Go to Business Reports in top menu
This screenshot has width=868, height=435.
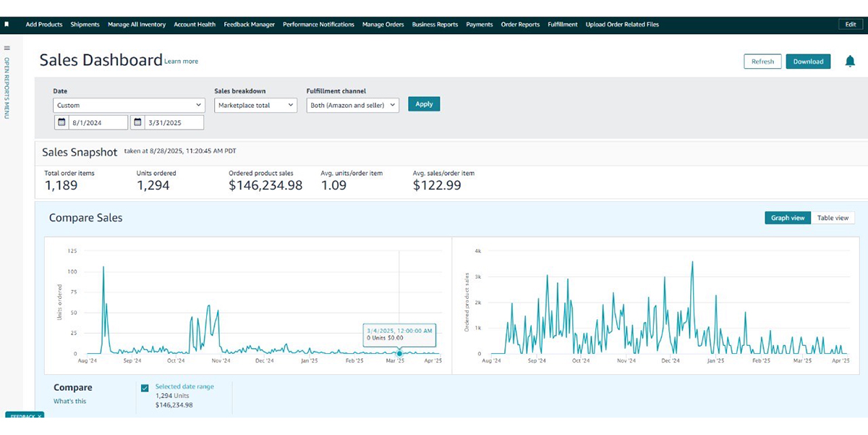[x=435, y=24]
